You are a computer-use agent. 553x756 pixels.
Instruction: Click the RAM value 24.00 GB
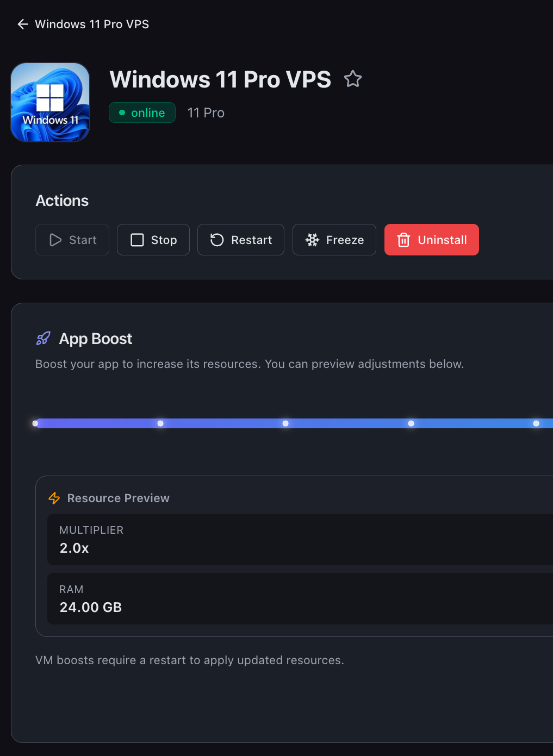pos(91,607)
